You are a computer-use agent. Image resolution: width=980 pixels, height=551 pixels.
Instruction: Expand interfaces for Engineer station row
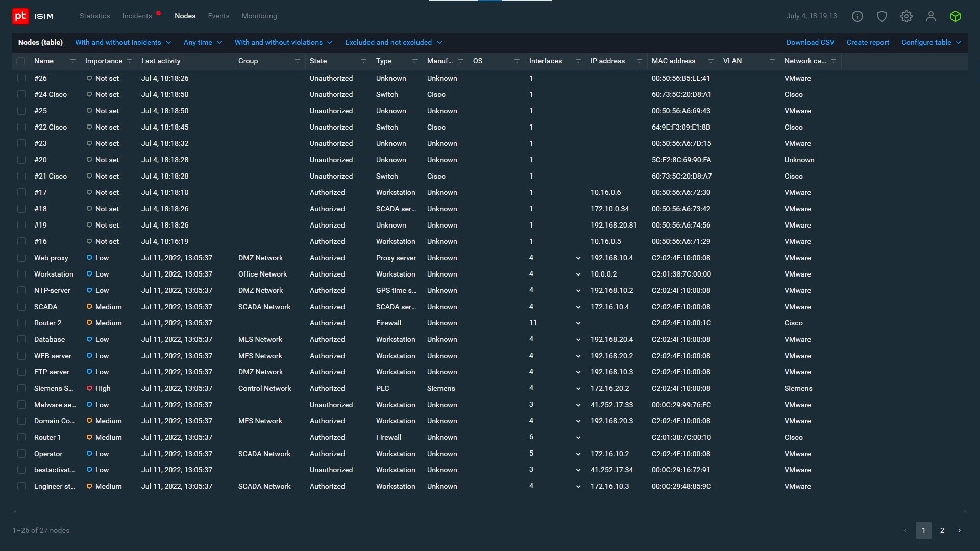(x=578, y=487)
